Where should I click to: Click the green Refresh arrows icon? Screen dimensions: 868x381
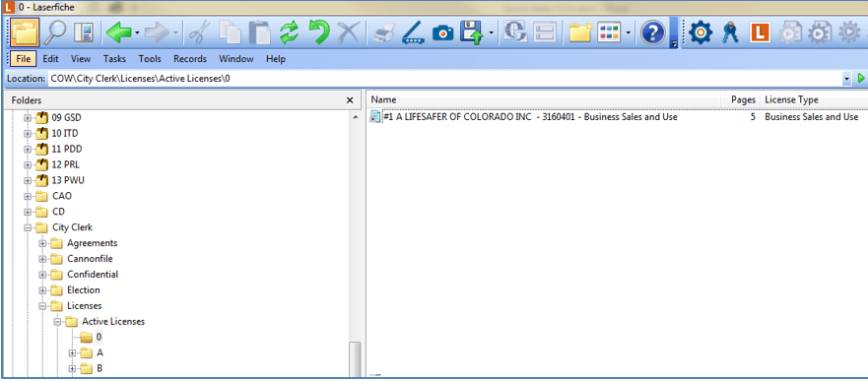click(x=289, y=33)
